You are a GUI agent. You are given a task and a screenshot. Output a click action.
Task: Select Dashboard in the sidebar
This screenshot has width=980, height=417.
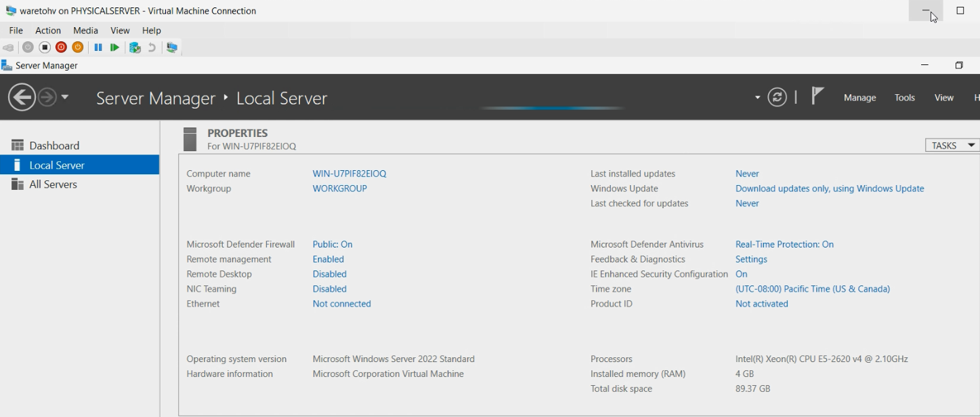coord(80,146)
